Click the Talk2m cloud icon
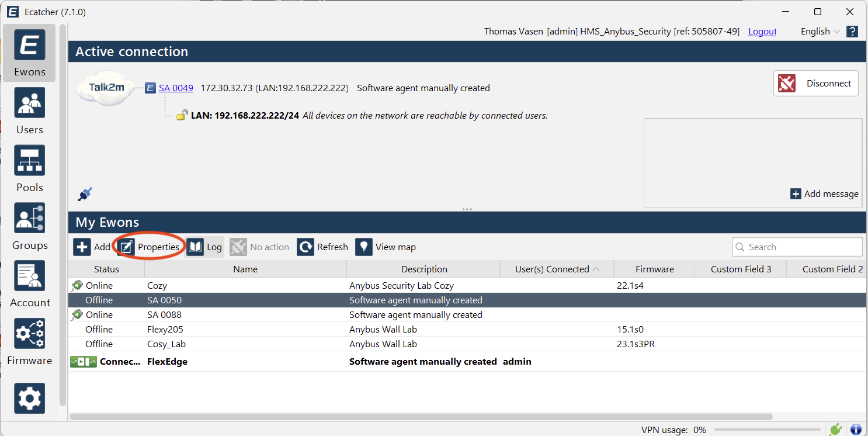Screen dimensions: 868x436 coord(106,88)
